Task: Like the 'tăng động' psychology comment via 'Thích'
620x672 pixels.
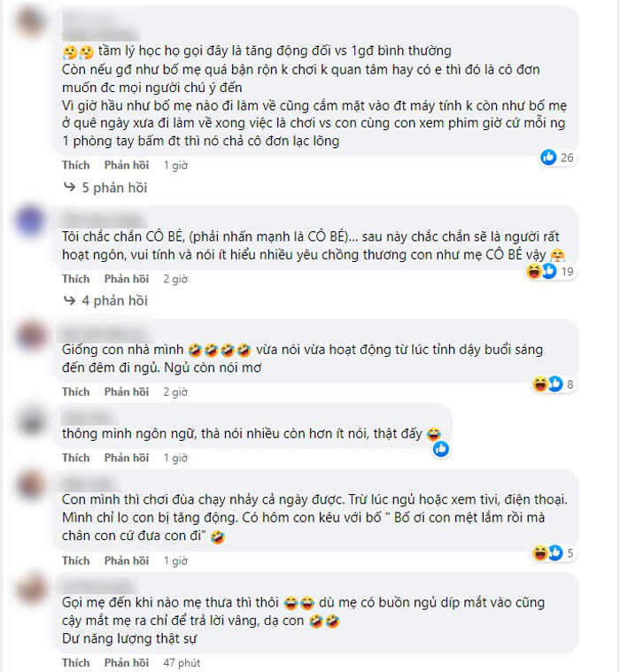Action: 76,165
